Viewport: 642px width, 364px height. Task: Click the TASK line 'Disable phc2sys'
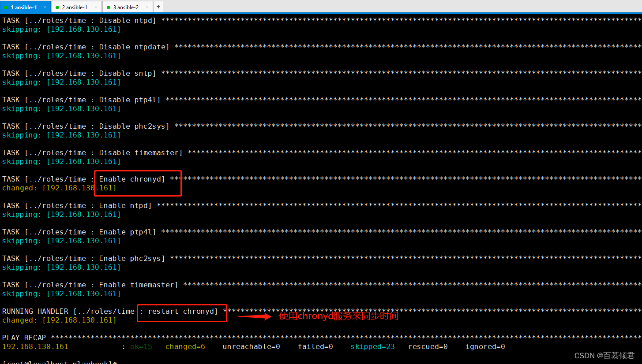click(322, 126)
